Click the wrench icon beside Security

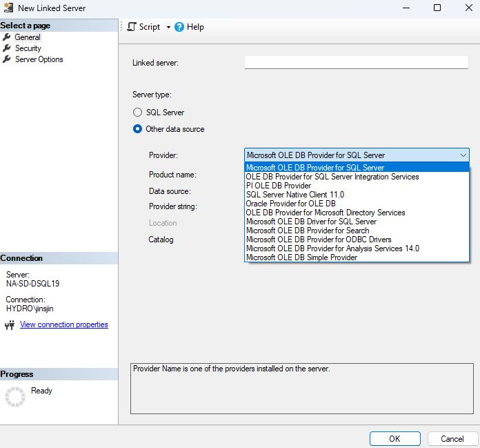[x=6, y=48]
